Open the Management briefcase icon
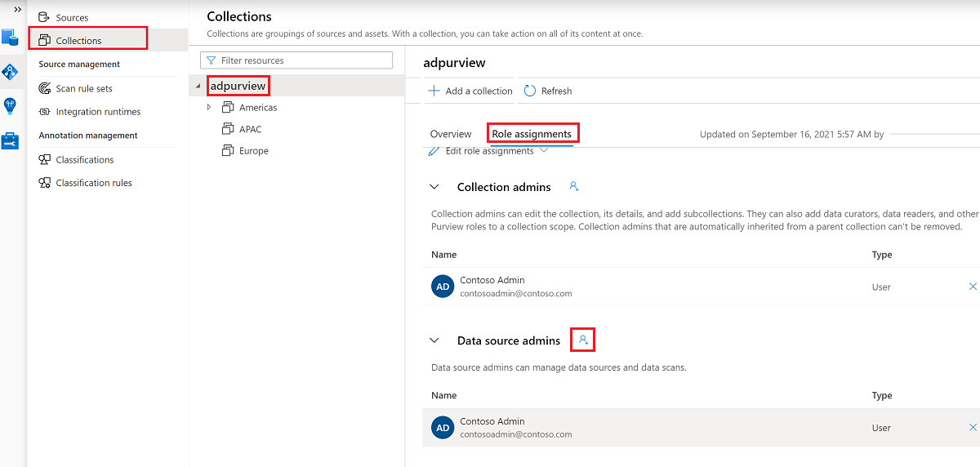The height and width of the screenshot is (467, 980). 10,141
